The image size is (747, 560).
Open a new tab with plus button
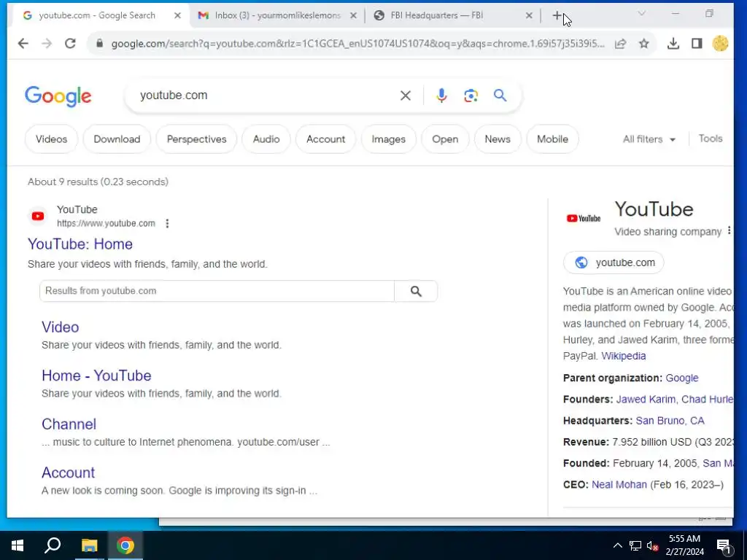[x=557, y=15]
